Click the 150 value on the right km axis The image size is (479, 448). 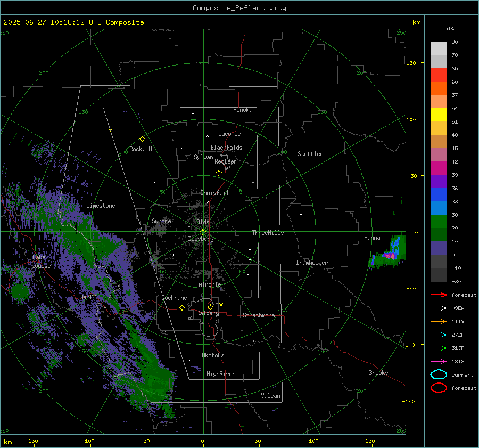point(411,63)
